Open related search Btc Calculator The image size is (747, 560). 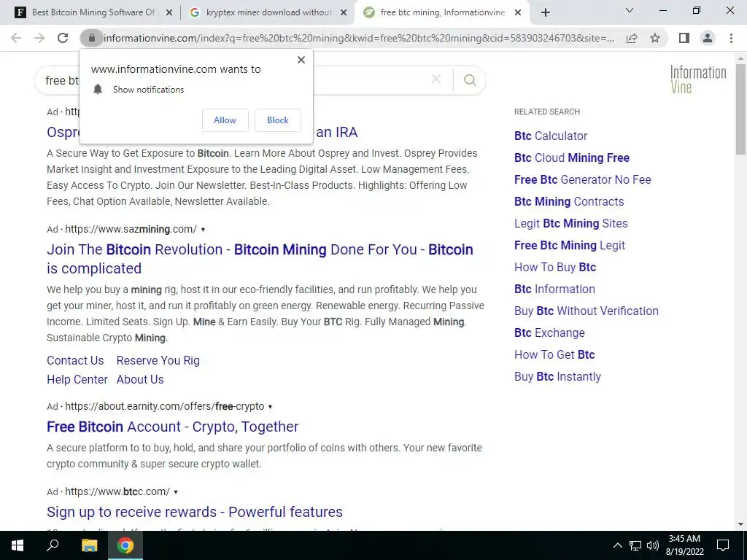[551, 136]
